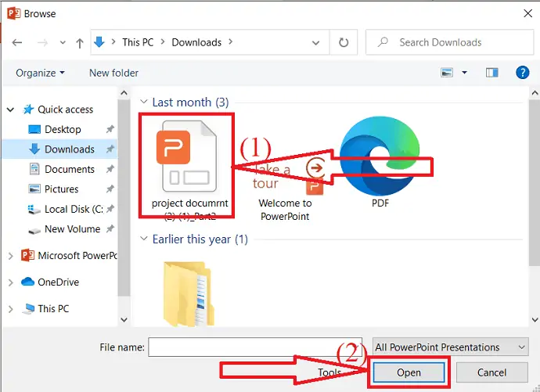Screen dimensions: 540x392
Task: Expand the This PC tree node
Action: (11, 309)
